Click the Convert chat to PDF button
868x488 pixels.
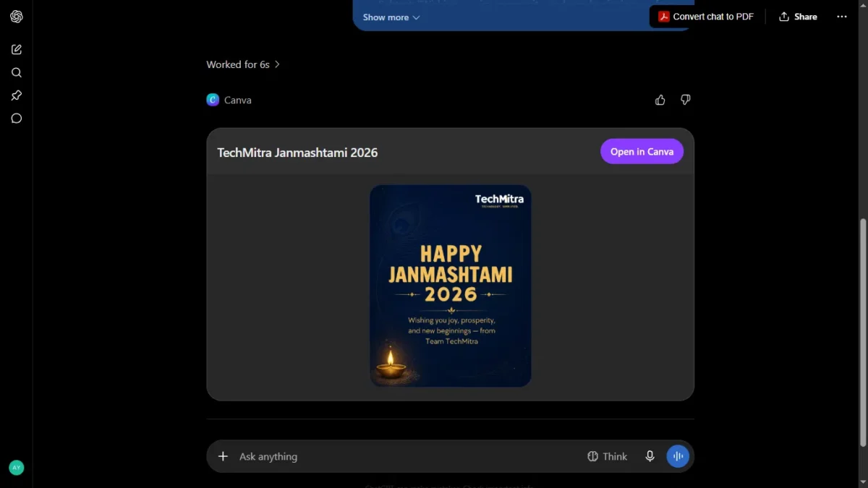705,17
